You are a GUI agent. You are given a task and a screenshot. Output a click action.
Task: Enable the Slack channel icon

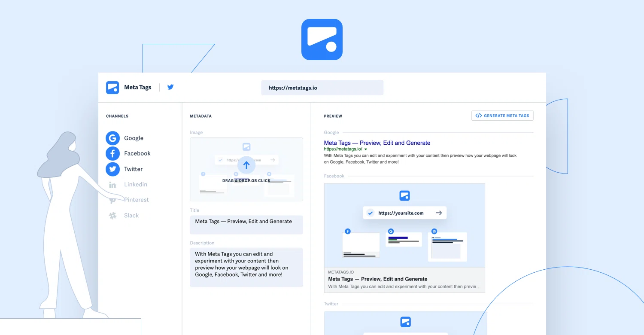click(112, 216)
